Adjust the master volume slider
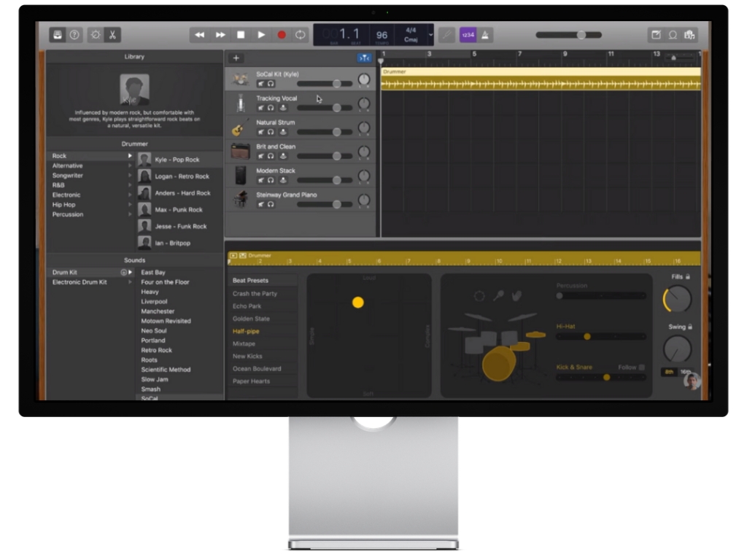 pos(569,35)
